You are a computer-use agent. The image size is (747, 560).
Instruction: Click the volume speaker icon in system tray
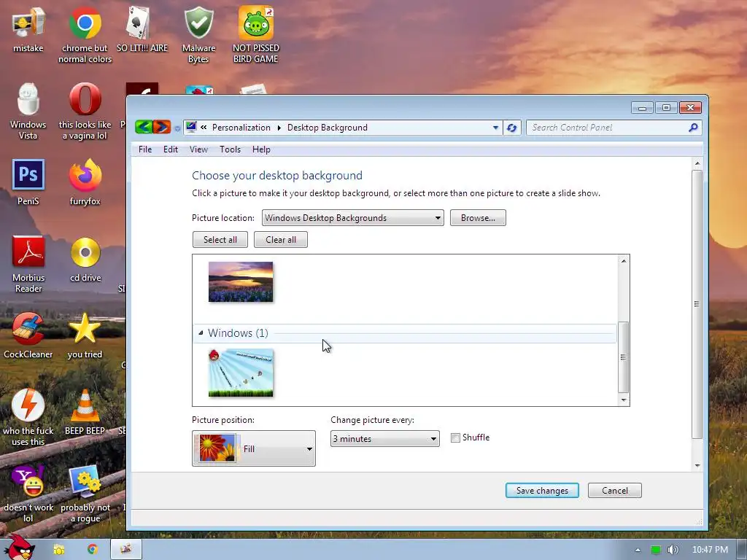673,550
